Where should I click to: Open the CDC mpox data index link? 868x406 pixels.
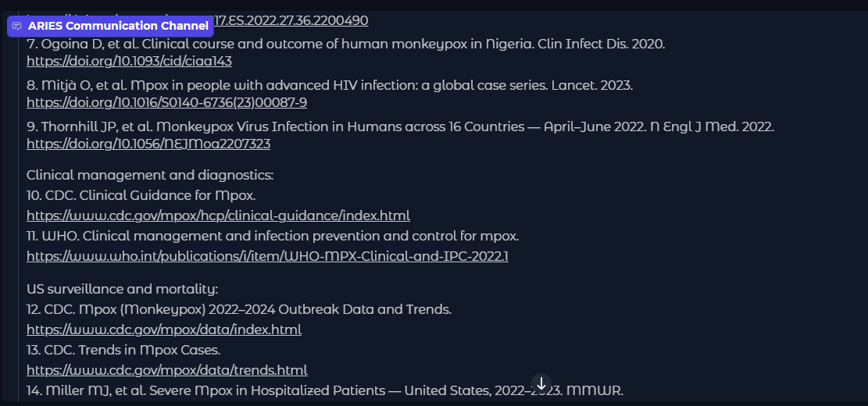tap(164, 329)
